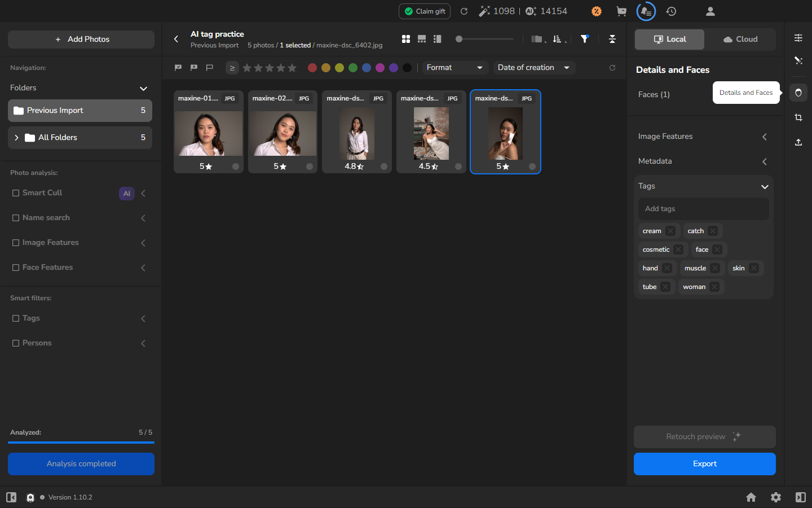Collapse the filter bar with the arrows icon

click(x=612, y=39)
